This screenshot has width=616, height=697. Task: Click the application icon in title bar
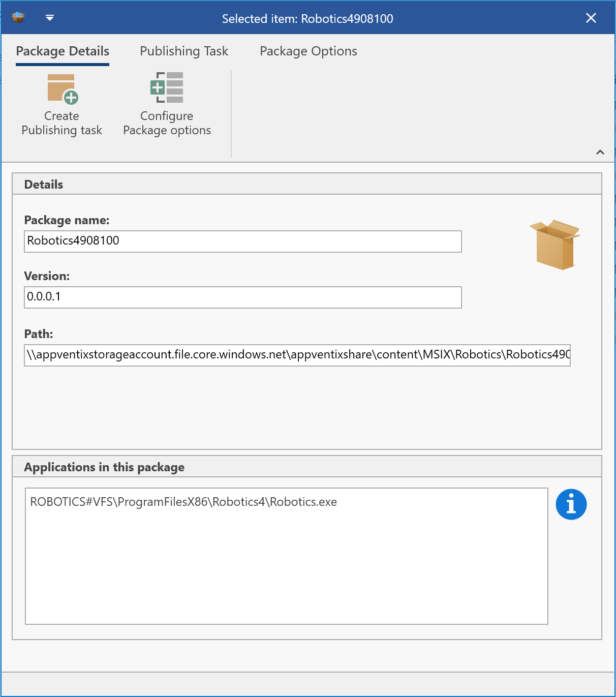coord(18,18)
